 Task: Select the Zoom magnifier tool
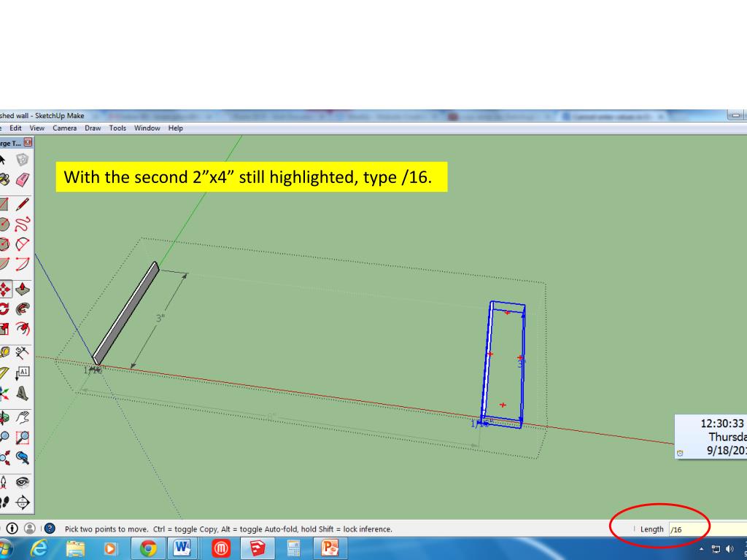[5, 437]
